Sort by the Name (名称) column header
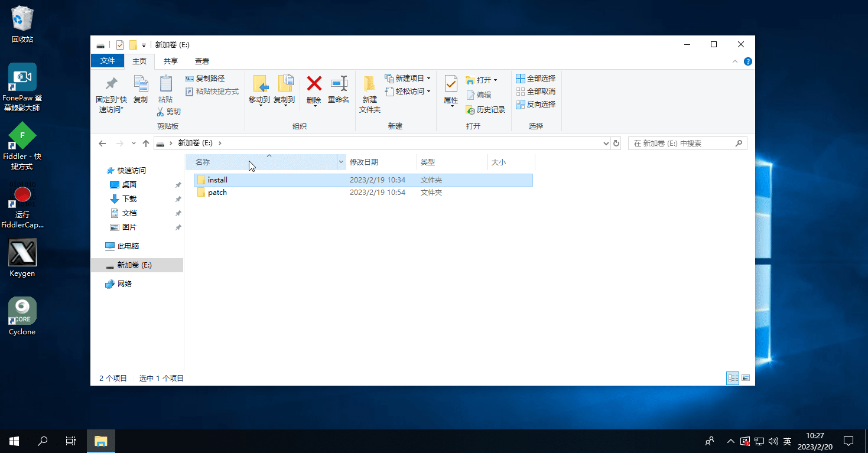 coord(261,162)
